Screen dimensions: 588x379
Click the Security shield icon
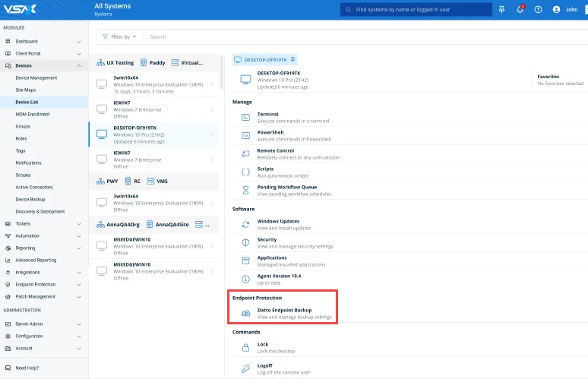tap(245, 242)
